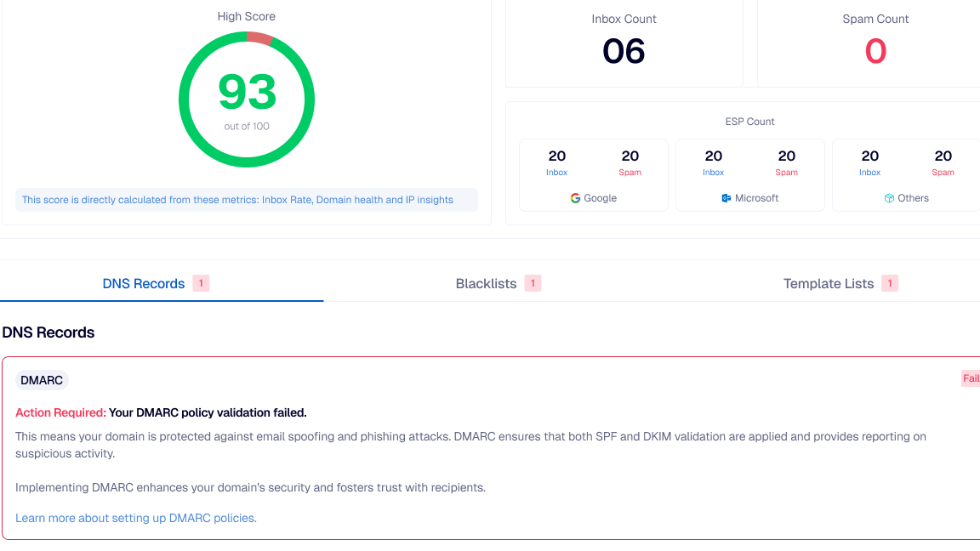Viewport: 980px width, 551px height.
Task: Click the Template Lists count badge
Action: [890, 283]
